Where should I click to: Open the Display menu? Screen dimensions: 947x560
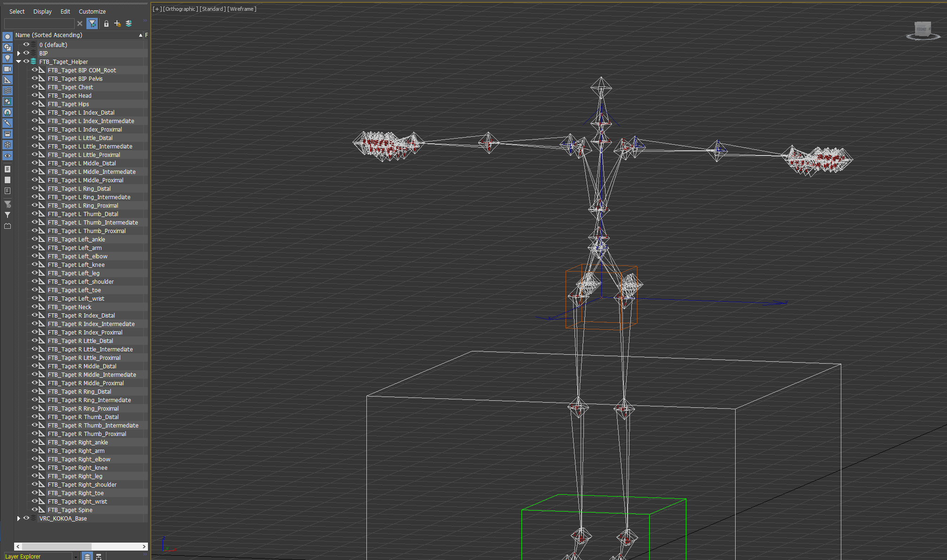coord(43,11)
